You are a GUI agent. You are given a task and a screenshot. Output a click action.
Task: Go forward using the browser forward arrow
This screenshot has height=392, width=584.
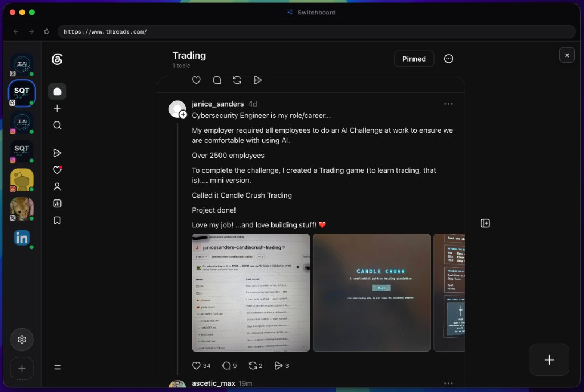(31, 31)
